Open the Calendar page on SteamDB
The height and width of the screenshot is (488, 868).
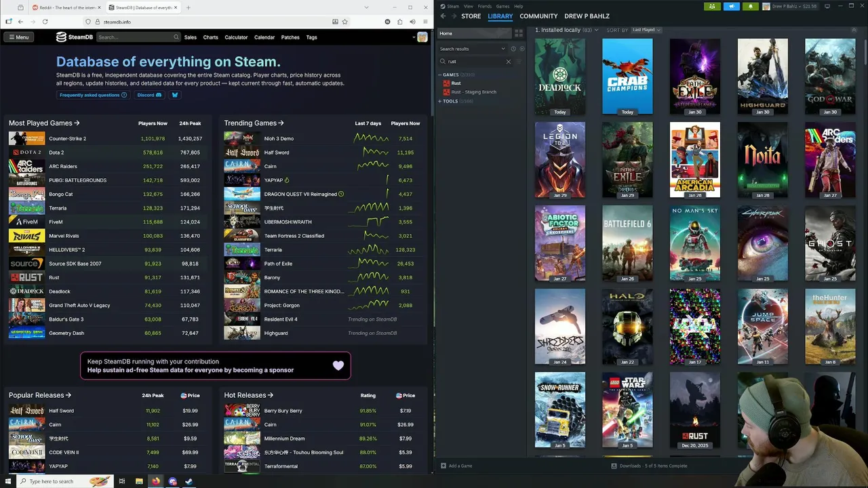[264, 37]
